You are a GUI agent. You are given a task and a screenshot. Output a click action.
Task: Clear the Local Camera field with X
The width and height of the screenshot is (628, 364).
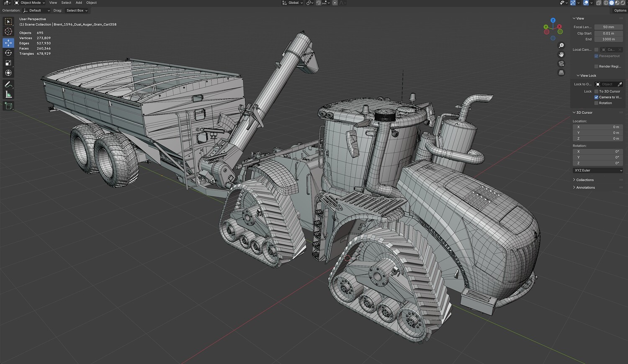pos(620,50)
